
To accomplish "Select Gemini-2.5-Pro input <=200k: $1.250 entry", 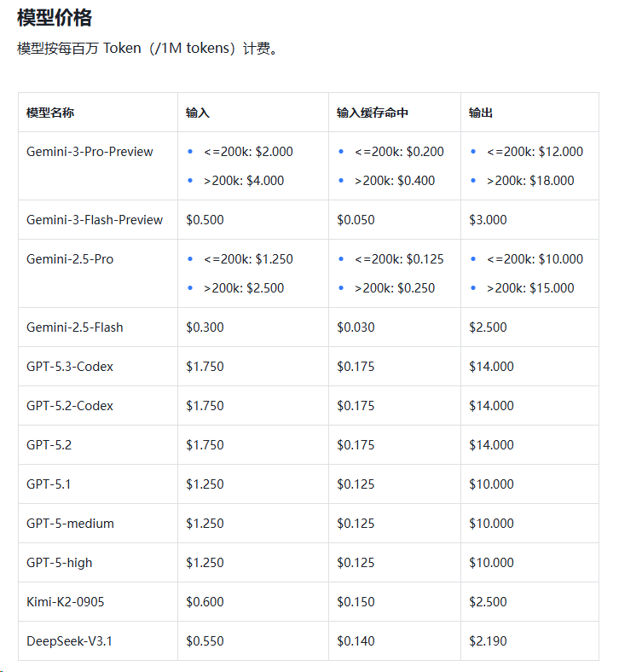I will 248,259.
